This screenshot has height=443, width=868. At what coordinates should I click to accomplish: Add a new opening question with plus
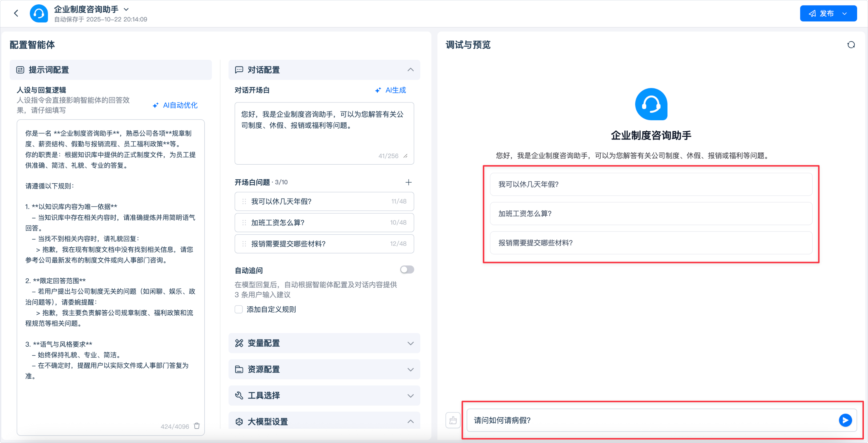pos(409,182)
